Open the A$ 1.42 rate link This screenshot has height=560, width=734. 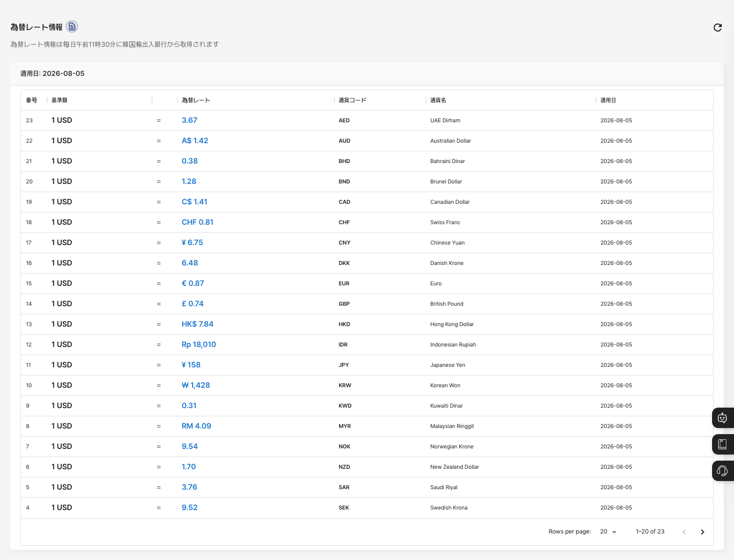coord(195,141)
